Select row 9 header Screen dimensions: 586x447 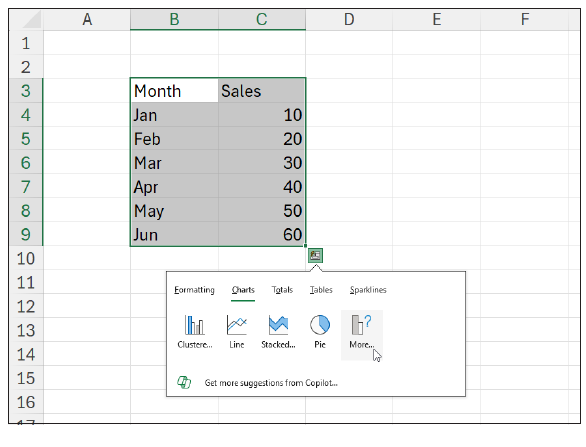[26, 234]
